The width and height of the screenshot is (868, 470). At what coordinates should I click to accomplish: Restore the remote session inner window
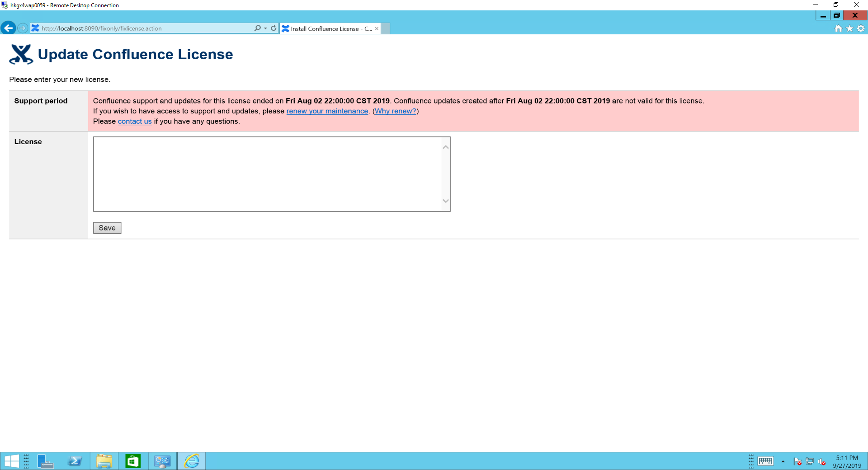[836, 16]
